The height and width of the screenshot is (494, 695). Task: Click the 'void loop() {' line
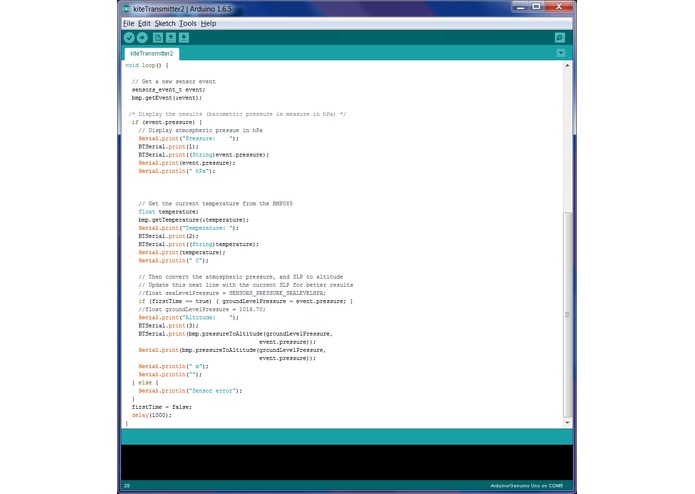[147, 65]
